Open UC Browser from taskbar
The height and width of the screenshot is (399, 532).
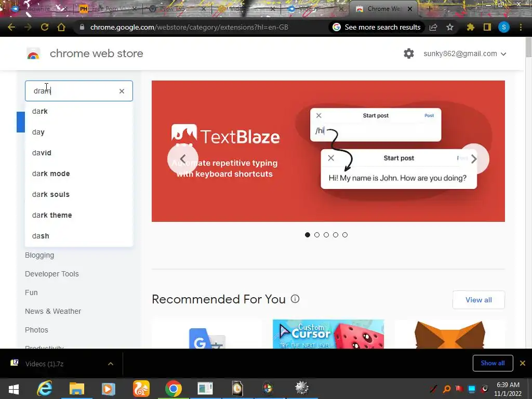click(141, 389)
